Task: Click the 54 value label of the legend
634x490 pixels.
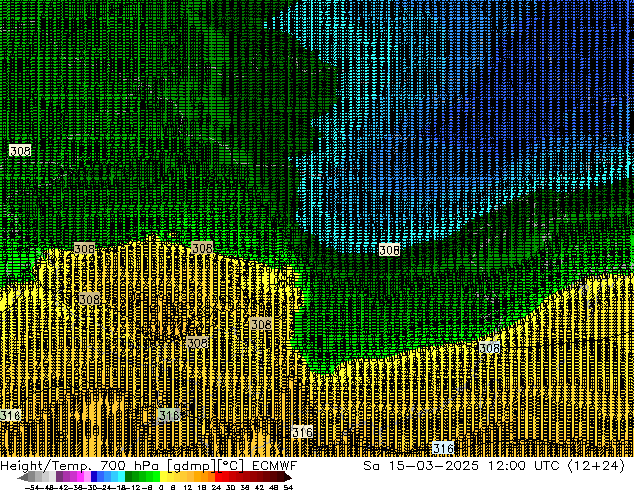Action: point(288,487)
